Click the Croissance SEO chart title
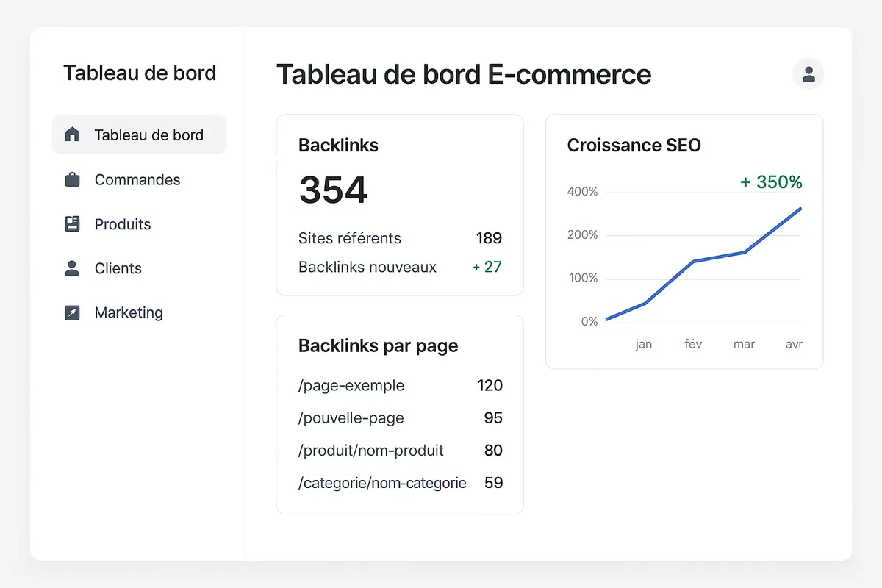The image size is (882, 588). click(634, 146)
